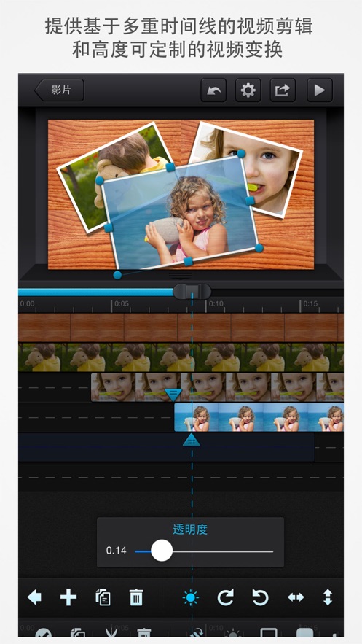Play the movie preview
Viewport: 362px width, 644px height.
click(x=320, y=90)
